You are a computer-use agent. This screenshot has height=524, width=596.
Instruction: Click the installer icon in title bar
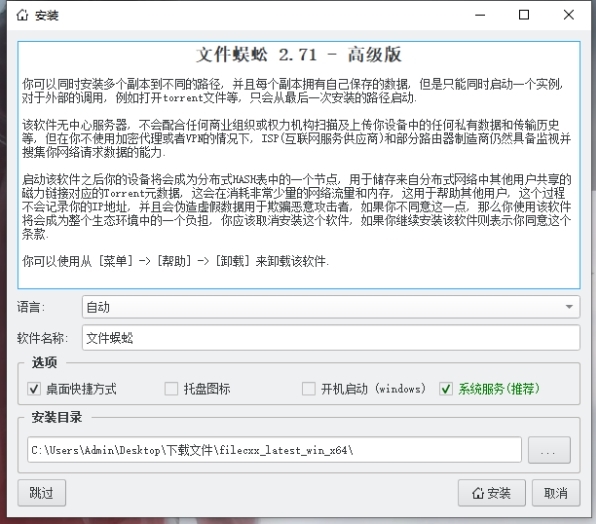22,15
